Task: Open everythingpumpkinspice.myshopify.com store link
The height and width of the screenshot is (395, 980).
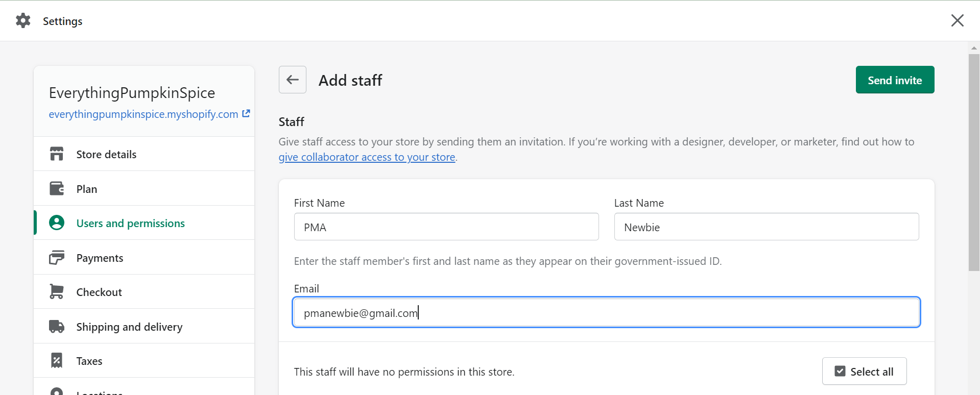Action: [x=144, y=114]
